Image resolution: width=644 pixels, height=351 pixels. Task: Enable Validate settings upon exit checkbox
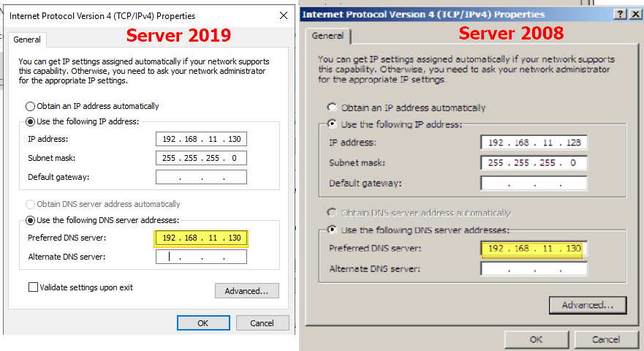click(x=34, y=287)
